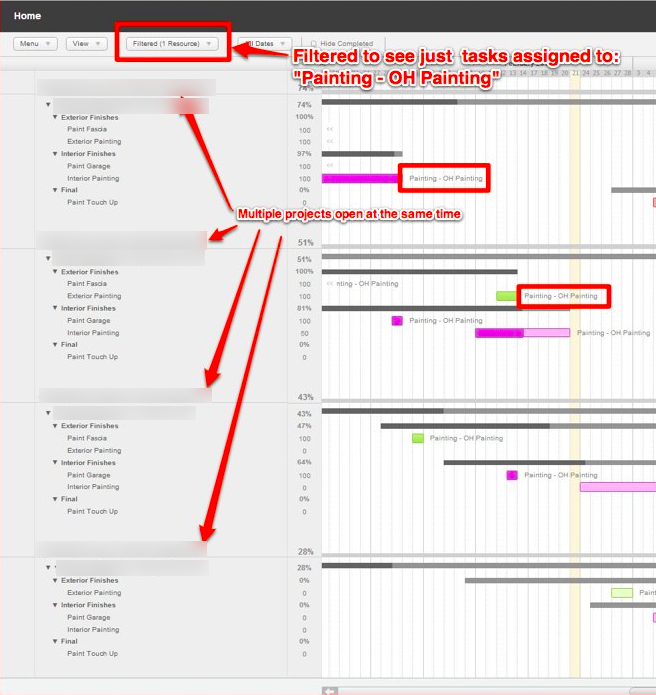Collapse the project showing 74% progress
Image resolution: width=656 pixels, height=695 pixels.
click(x=48, y=105)
